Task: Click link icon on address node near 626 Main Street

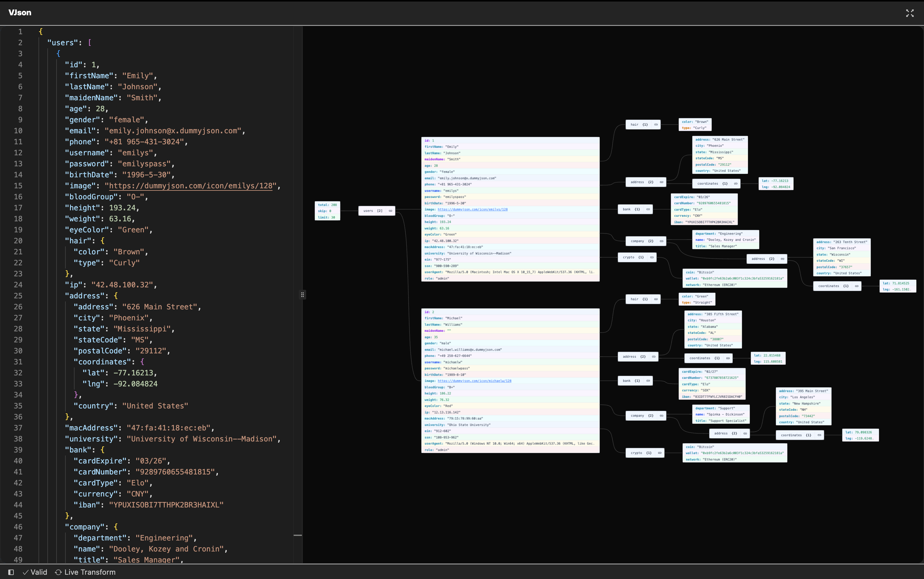Action: [x=662, y=182]
